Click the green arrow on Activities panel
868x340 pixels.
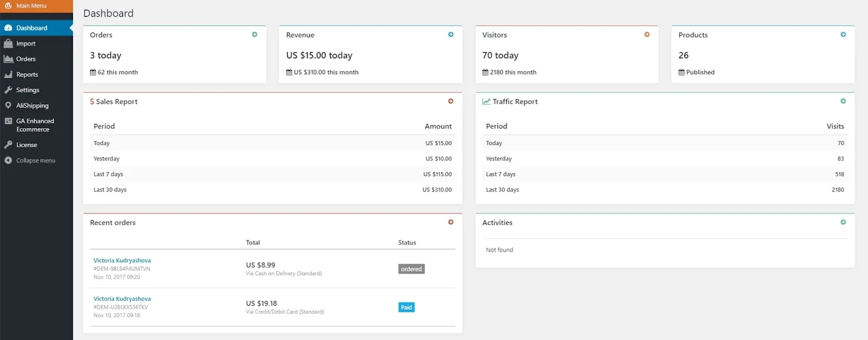[843, 222]
